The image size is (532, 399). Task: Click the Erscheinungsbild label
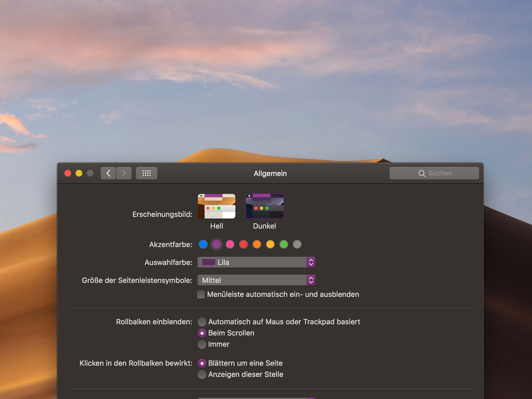[162, 214]
